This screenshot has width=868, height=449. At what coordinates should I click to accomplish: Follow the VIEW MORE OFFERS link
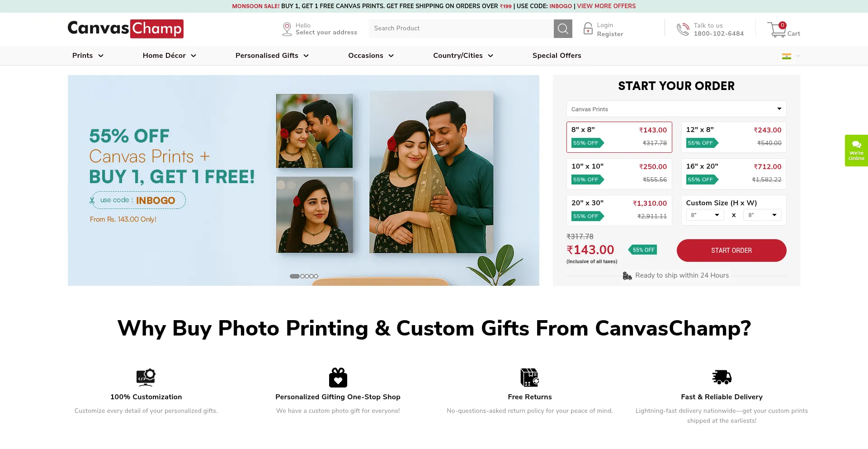click(x=606, y=6)
